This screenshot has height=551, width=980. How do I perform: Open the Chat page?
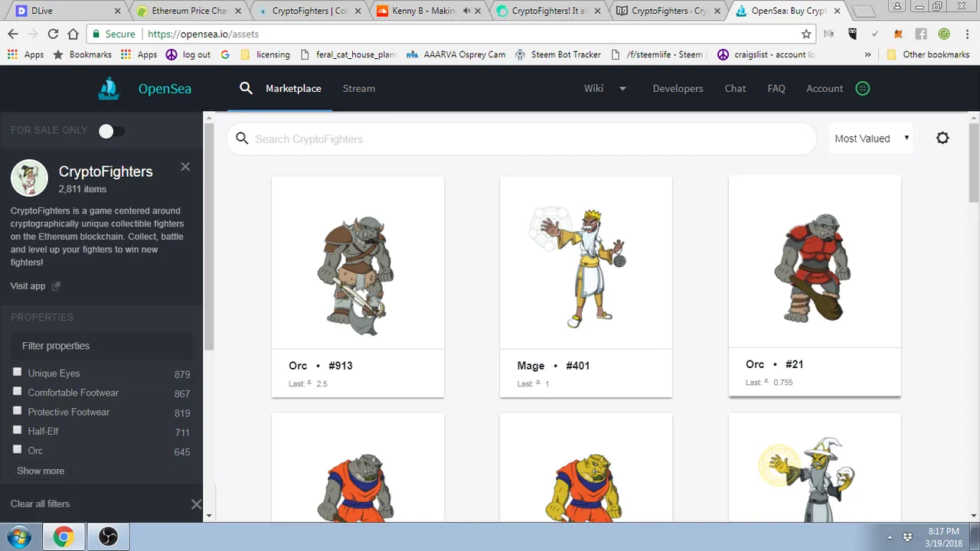(735, 89)
